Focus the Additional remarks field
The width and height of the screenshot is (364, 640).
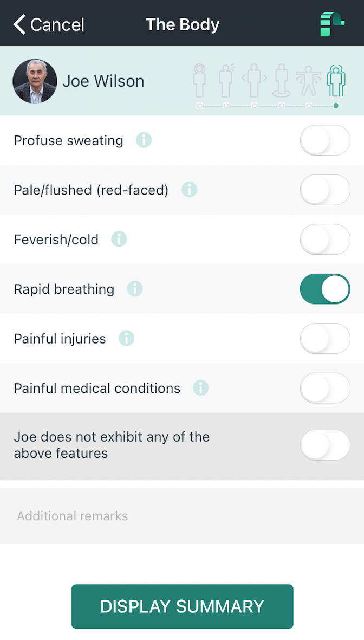pyautogui.click(x=182, y=516)
